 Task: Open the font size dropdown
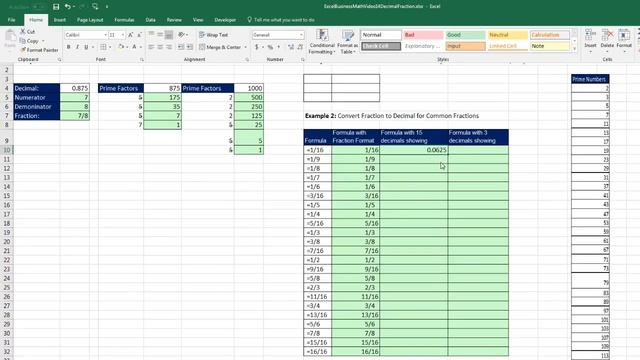click(123, 35)
